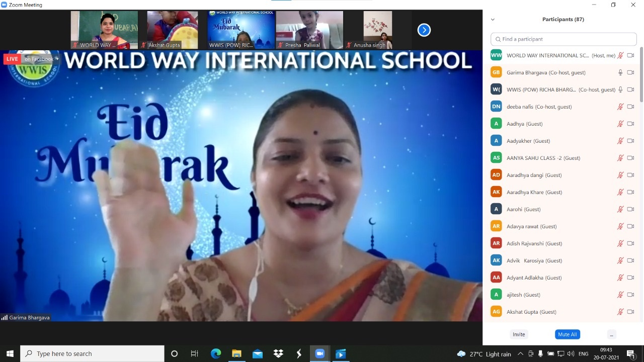Collapse the Participants panel chevron

(x=493, y=20)
